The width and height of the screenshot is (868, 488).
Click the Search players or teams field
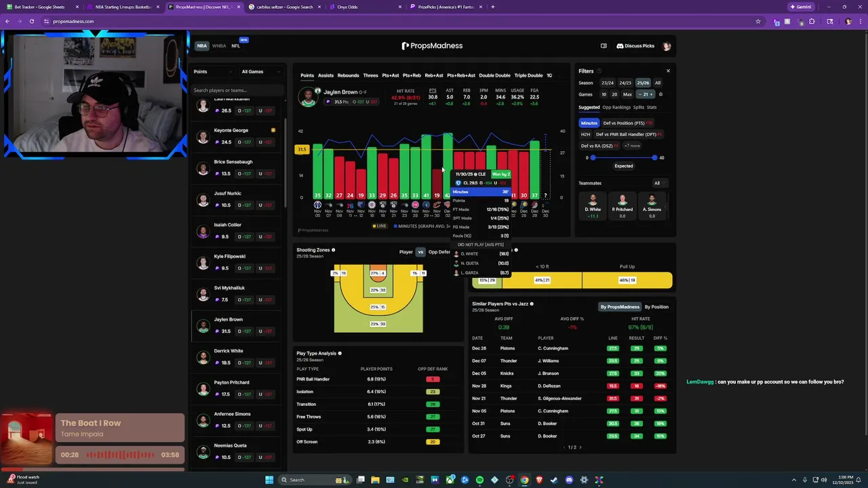237,90
